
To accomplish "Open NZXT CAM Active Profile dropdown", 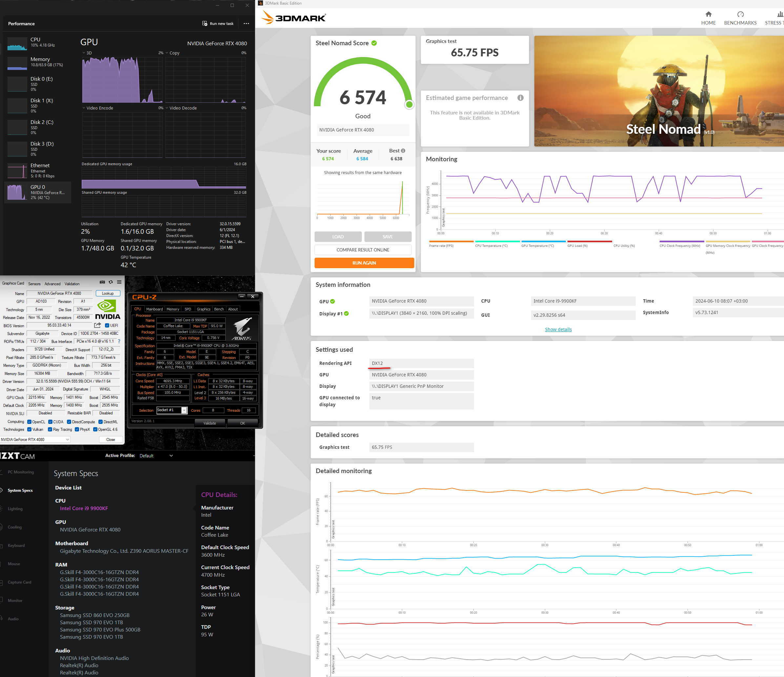I will (156, 456).
